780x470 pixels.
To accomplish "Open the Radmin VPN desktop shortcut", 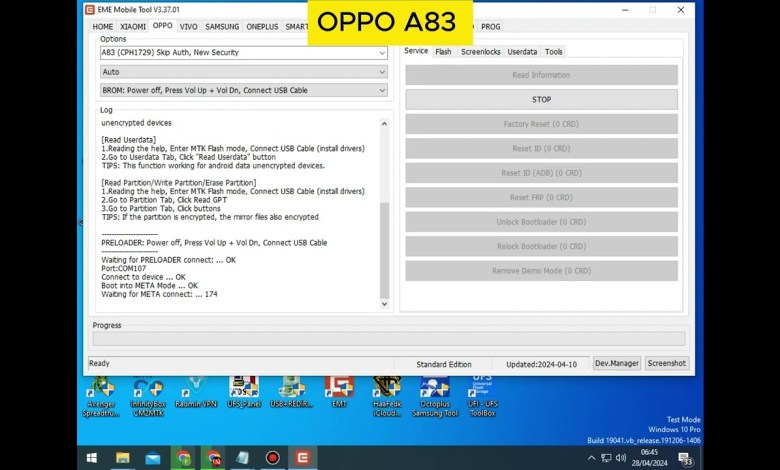I will (x=195, y=392).
